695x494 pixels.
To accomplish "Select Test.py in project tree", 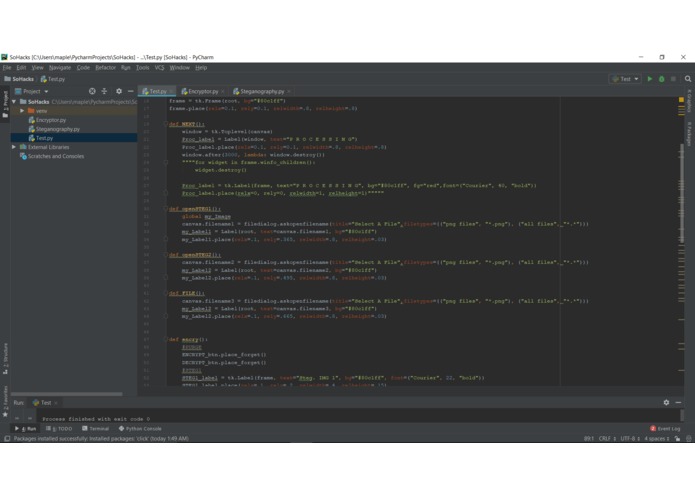I will coord(41,138).
